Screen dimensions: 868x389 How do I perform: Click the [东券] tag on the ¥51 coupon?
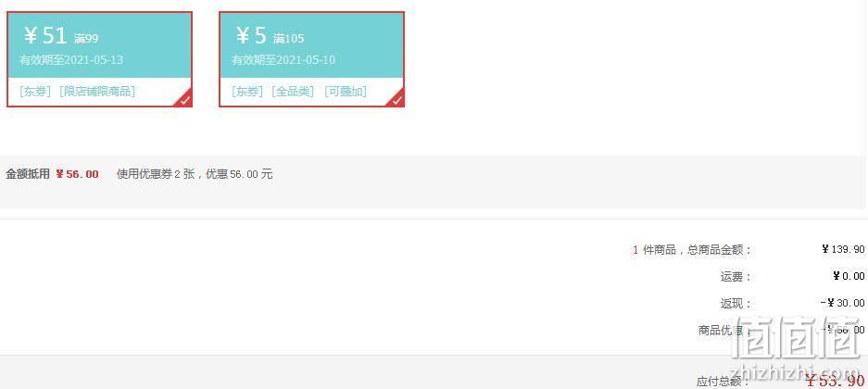tap(35, 92)
